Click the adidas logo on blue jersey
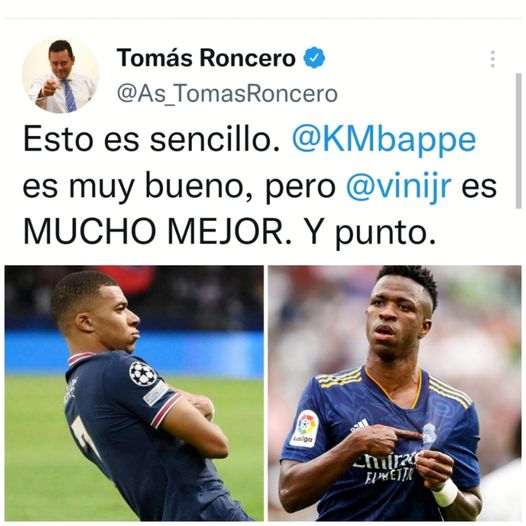The height and width of the screenshot is (526, 526). pyautogui.click(x=360, y=425)
